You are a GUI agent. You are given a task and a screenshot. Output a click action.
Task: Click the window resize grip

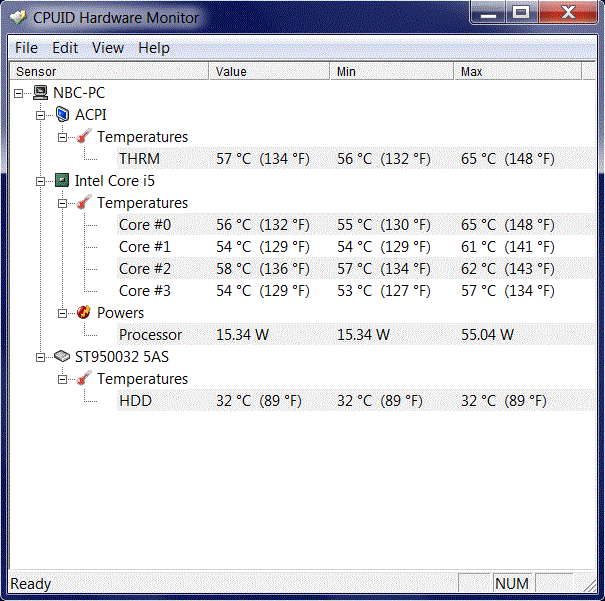pyautogui.click(x=589, y=585)
